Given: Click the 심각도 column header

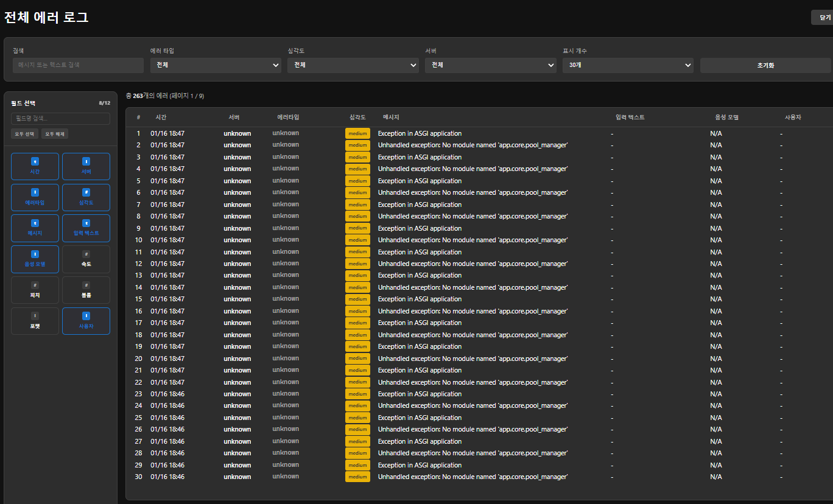Looking at the screenshot, I should (x=357, y=117).
